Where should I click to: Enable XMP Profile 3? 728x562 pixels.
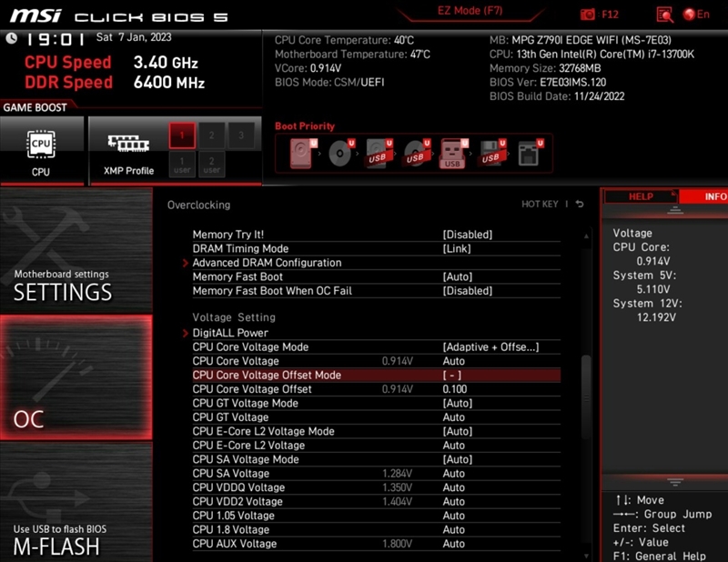241,135
